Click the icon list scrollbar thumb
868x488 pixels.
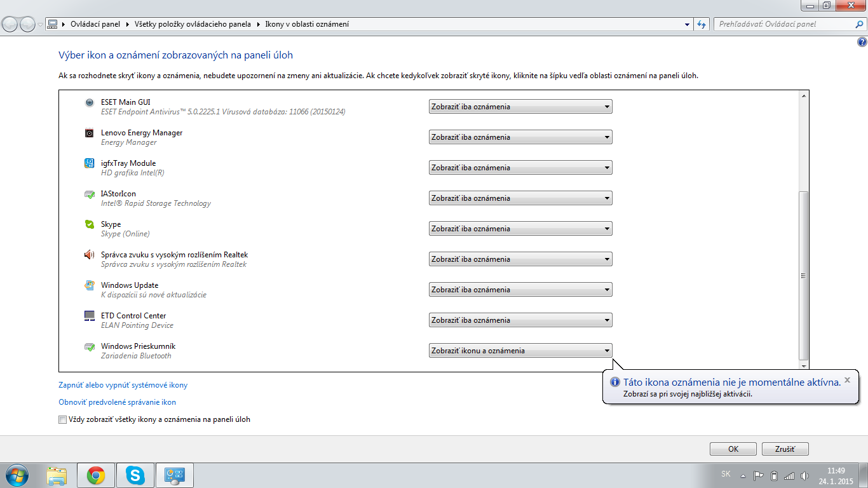tap(804, 276)
